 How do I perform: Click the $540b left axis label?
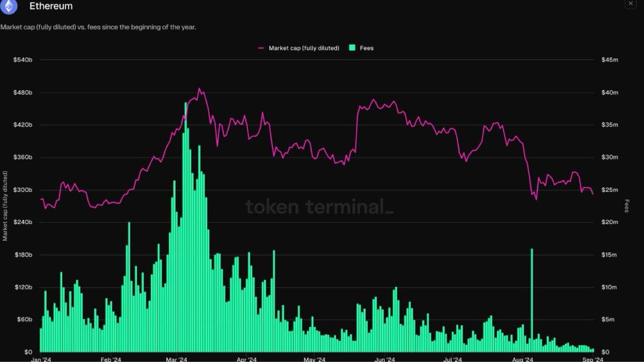coord(22,60)
